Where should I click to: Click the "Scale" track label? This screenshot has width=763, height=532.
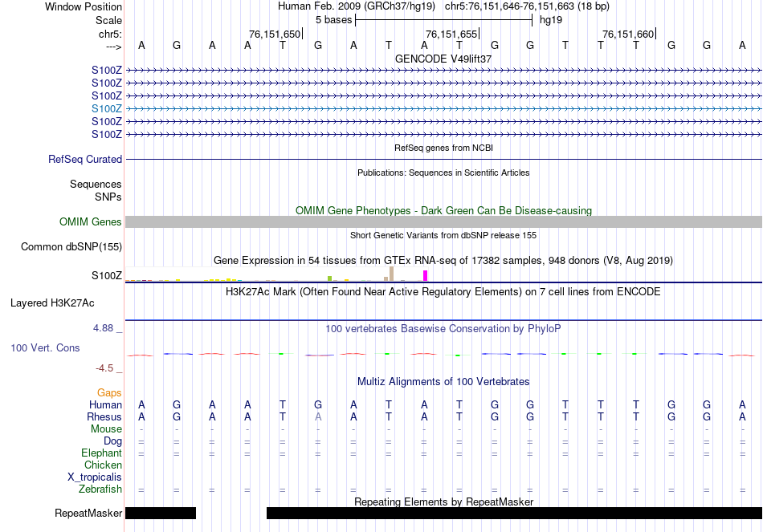pos(108,20)
